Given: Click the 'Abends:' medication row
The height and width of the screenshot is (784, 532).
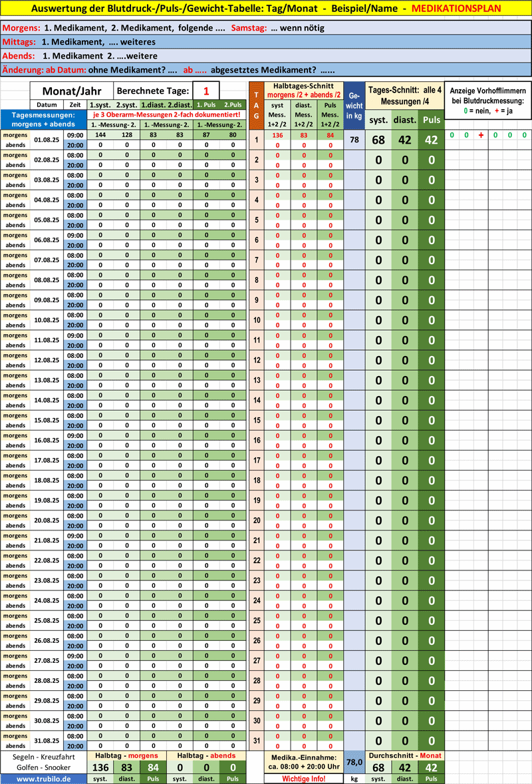Looking at the screenshot, I should (x=266, y=56).
